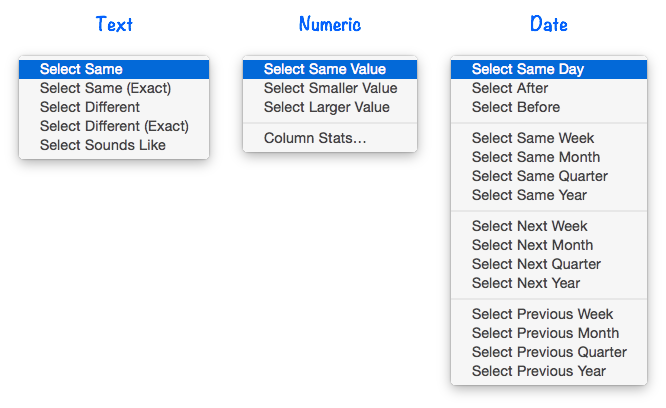Click Select Same (Exact) menu item
Image resolution: width=666 pixels, height=408 pixels.
coord(114,88)
